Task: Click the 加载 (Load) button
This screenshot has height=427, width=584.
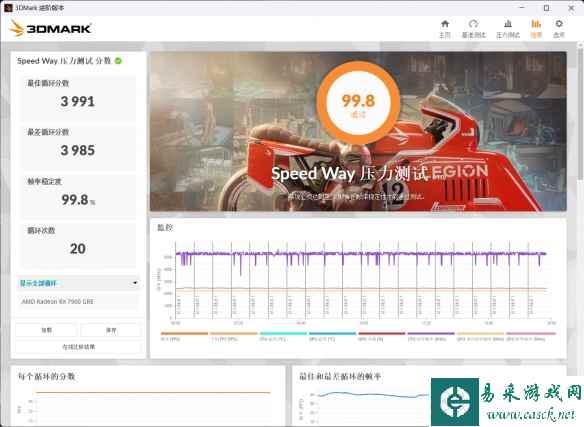Action: pos(46,330)
